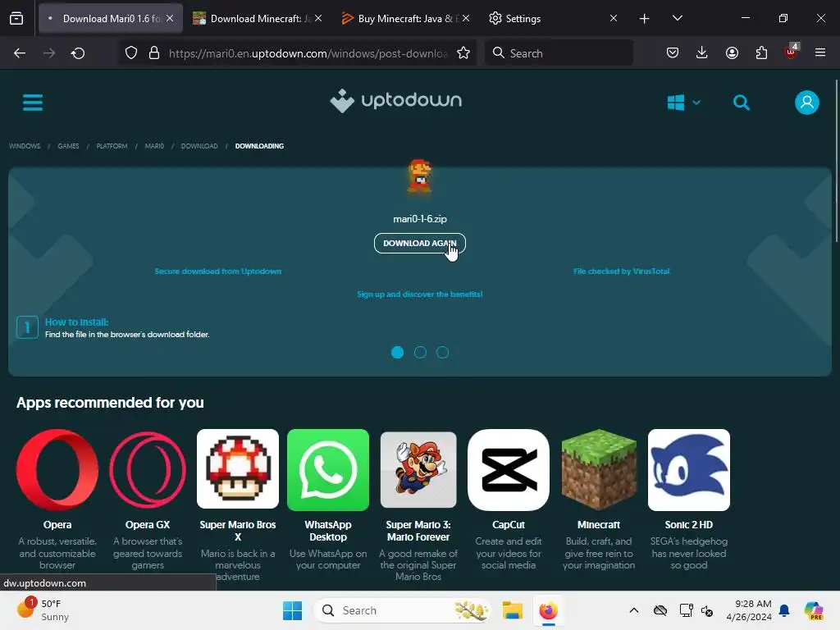Open network status tray icon
The height and width of the screenshot is (630, 840).
(x=686, y=610)
